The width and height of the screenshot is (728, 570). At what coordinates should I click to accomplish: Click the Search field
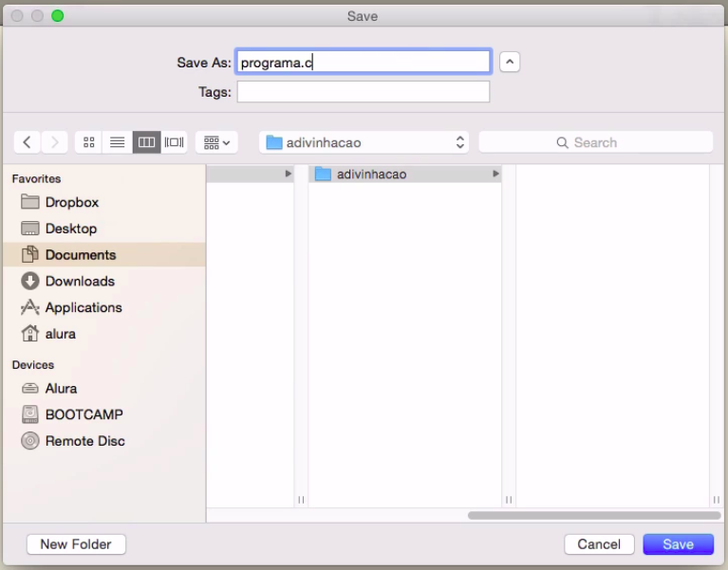tap(595, 142)
